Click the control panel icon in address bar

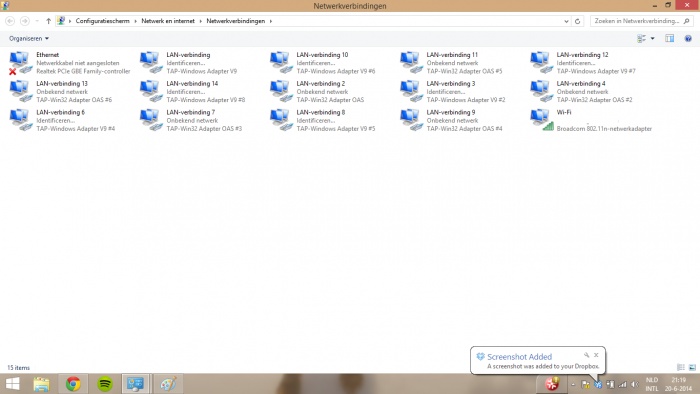[x=61, y=21]
